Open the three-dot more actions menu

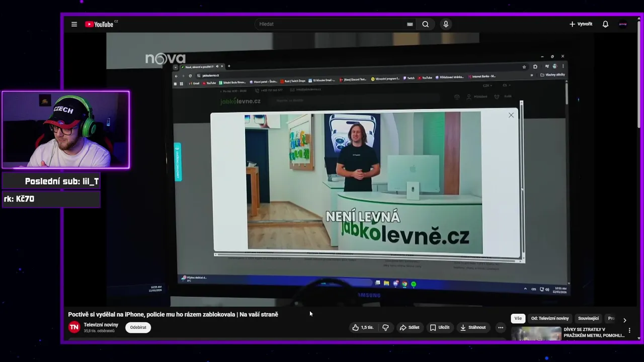[501, 327]
